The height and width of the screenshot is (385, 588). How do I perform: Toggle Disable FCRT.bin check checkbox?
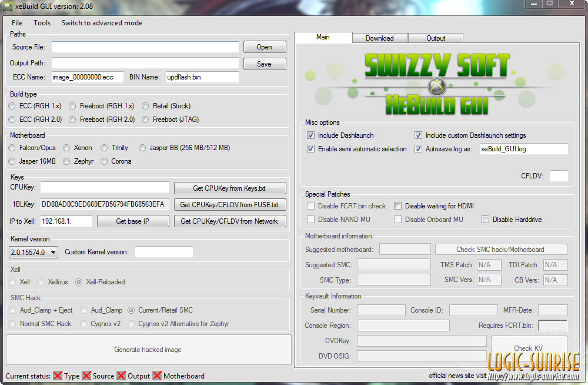(310, 206)
